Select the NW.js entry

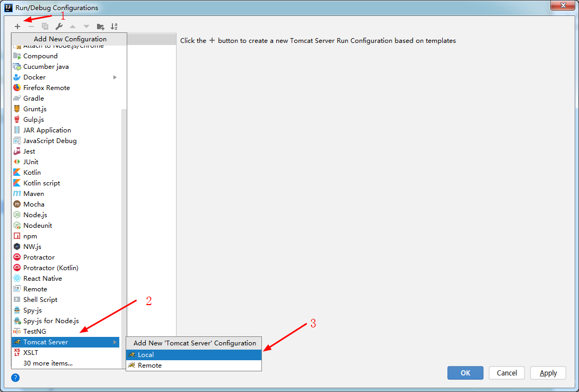coord(65,247)
